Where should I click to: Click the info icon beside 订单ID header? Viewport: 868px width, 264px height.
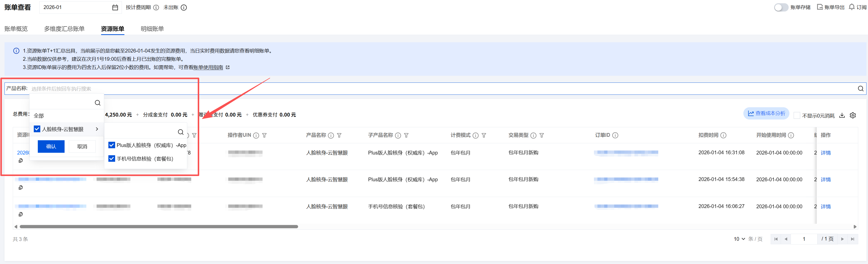pos(615,135)
